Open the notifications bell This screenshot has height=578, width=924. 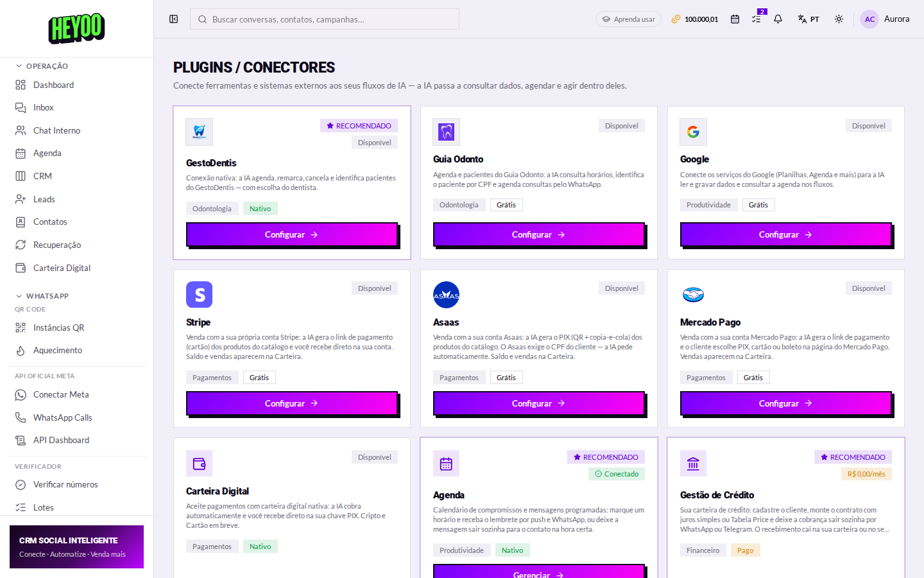[778, 19]
